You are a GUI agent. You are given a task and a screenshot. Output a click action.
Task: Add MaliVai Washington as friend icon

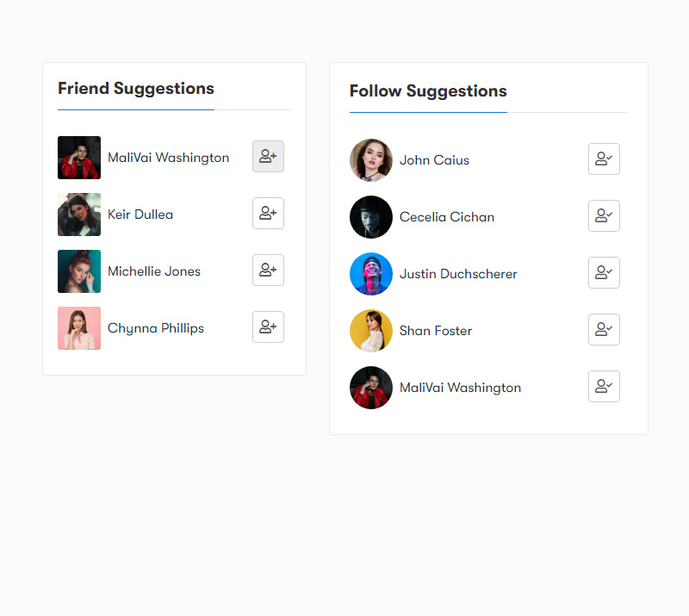coord(268,157)
